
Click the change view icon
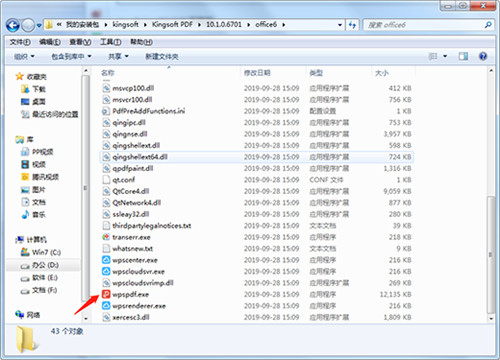click(433, 56)
